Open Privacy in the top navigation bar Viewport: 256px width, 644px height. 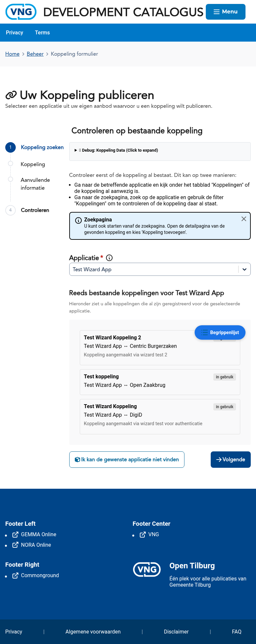pyautogui.click(x=14, y=32)
